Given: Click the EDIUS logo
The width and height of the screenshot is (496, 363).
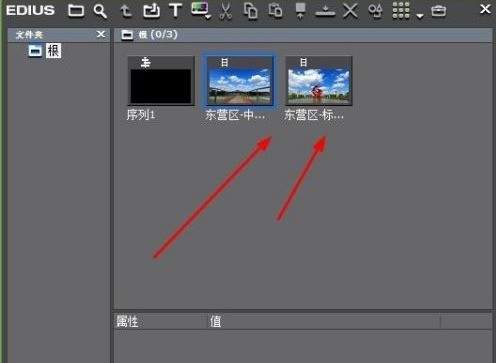Looking at the screenshot, I should click(30, 10).
